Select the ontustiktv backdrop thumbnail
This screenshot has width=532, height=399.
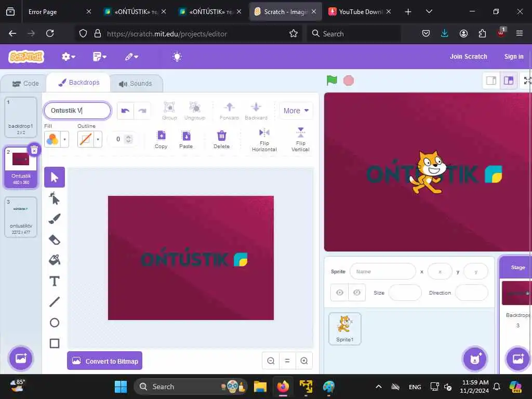(21, 217)
